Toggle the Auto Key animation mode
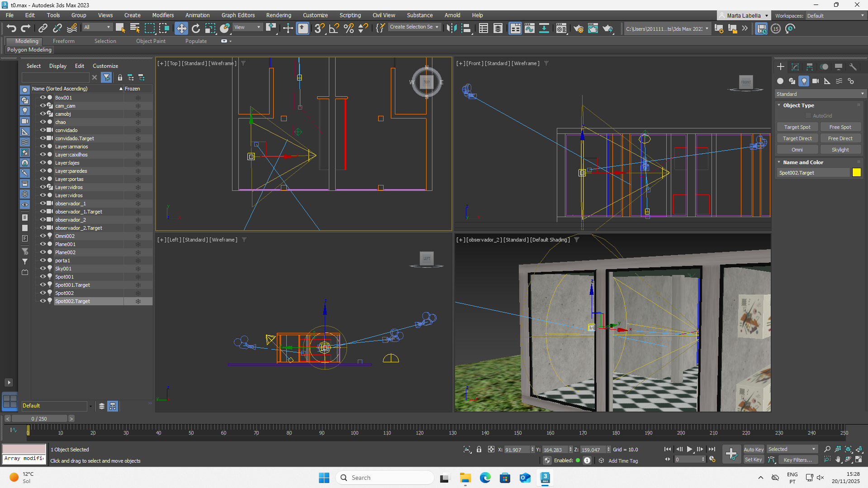 (753, 449)
